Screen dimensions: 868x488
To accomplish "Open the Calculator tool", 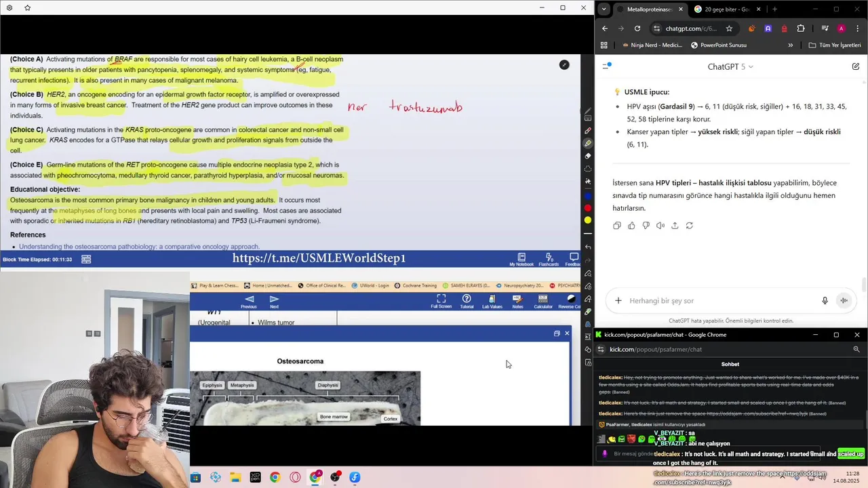I will (x=543, y=302).
